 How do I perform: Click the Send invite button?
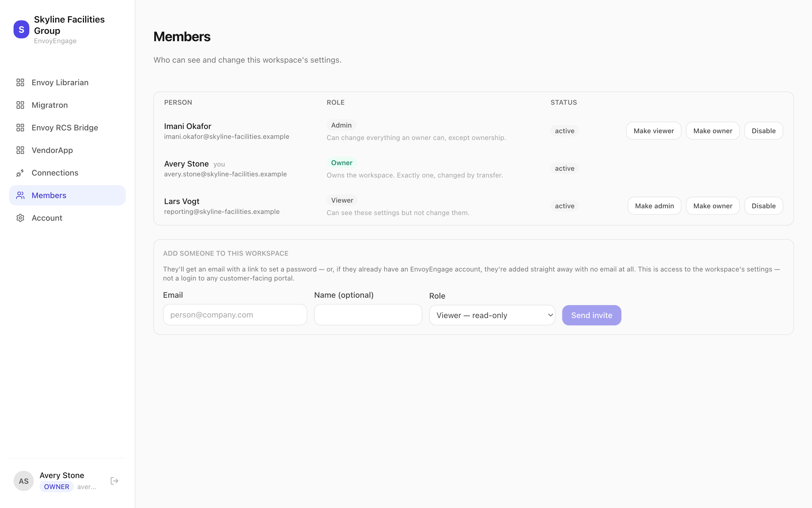click(592, 315)
